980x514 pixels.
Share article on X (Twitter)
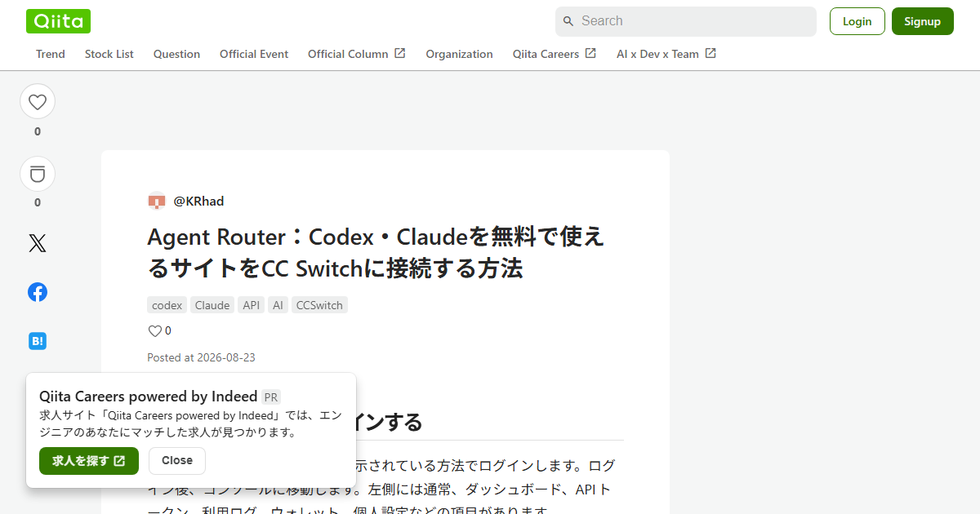38,243
